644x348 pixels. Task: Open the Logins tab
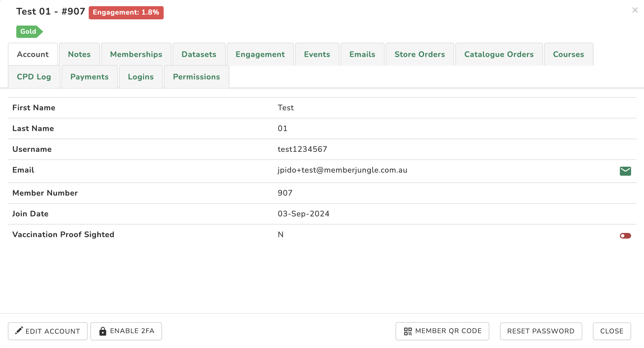coord(141,77)
